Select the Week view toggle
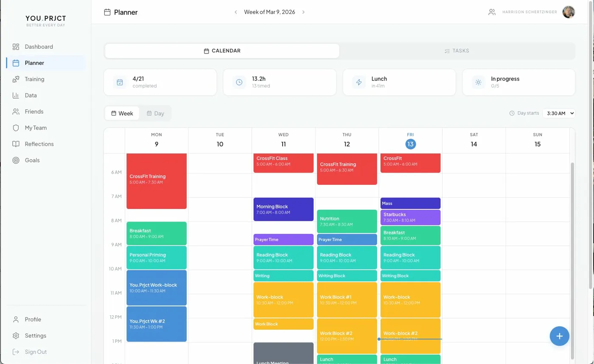 [122, 113]
